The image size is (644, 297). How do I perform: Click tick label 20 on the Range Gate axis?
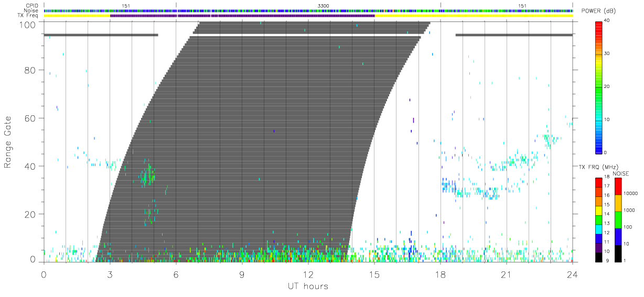pyautogui.click(x=31, y=214)
